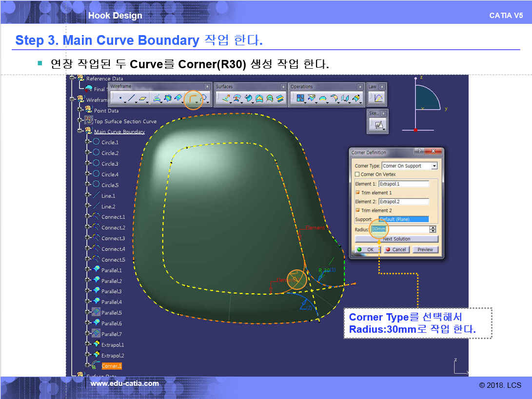Click the Next Solution button
This screenshot has height=399, width=532.
pyautogui.click(x=396, y=239)
